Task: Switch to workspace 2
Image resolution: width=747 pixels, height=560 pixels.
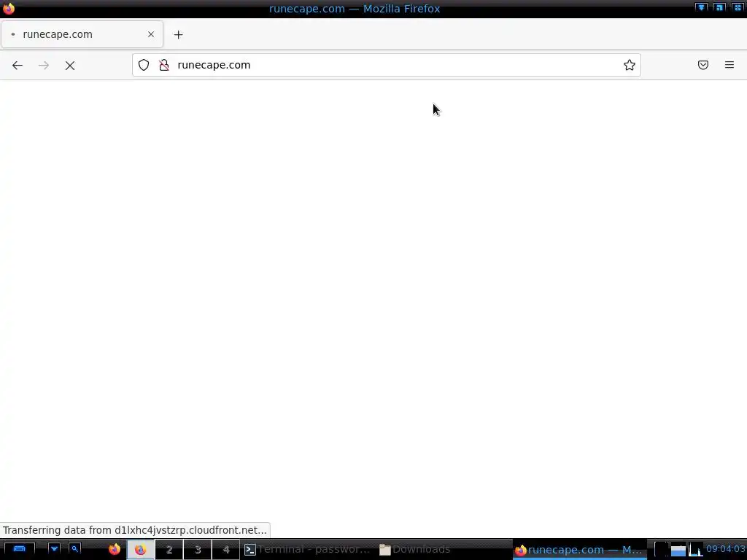Action: click(x=169, y=550)
